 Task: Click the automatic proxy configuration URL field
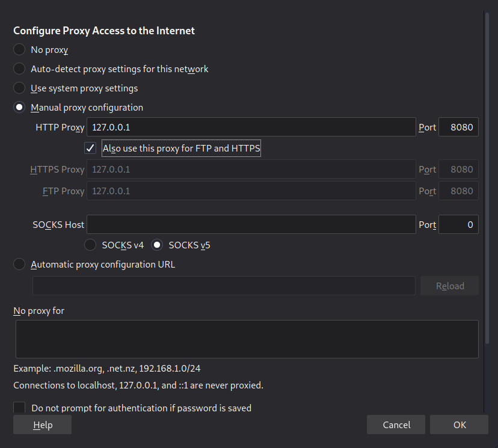223,286
